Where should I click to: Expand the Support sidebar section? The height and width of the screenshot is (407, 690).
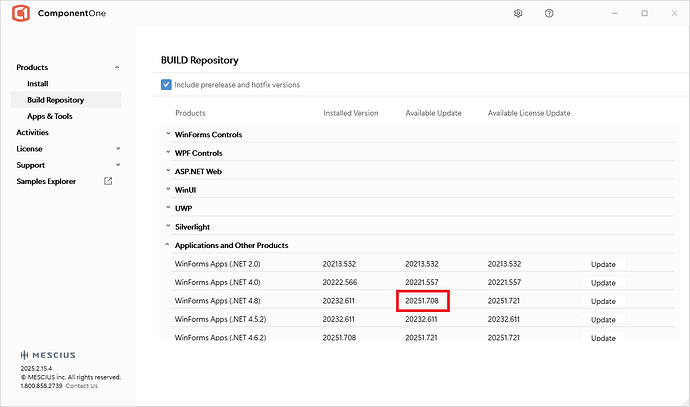click(117, 165)
